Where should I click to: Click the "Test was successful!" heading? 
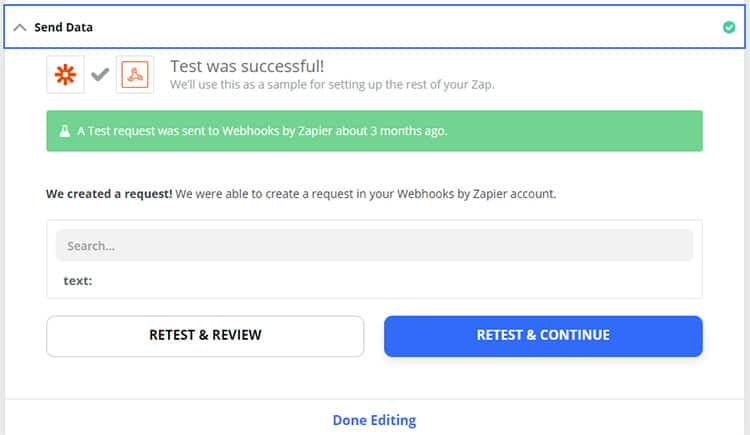coord(246,66)
